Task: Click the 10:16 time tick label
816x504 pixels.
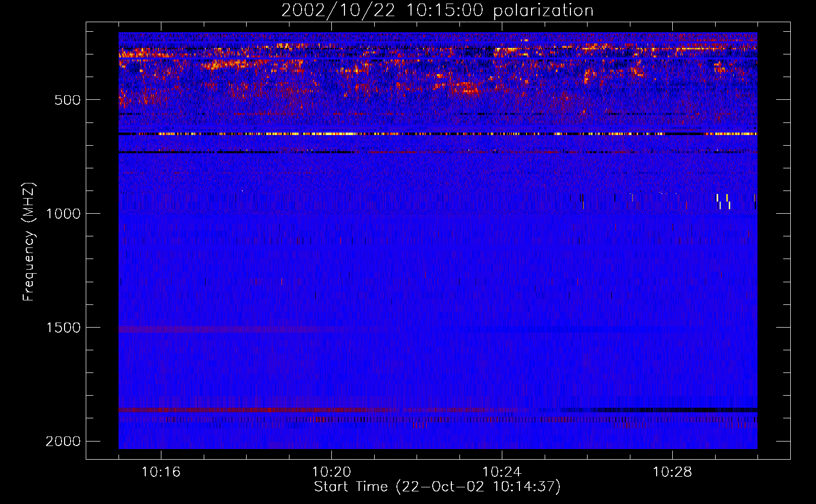Action: click(161, 472)
